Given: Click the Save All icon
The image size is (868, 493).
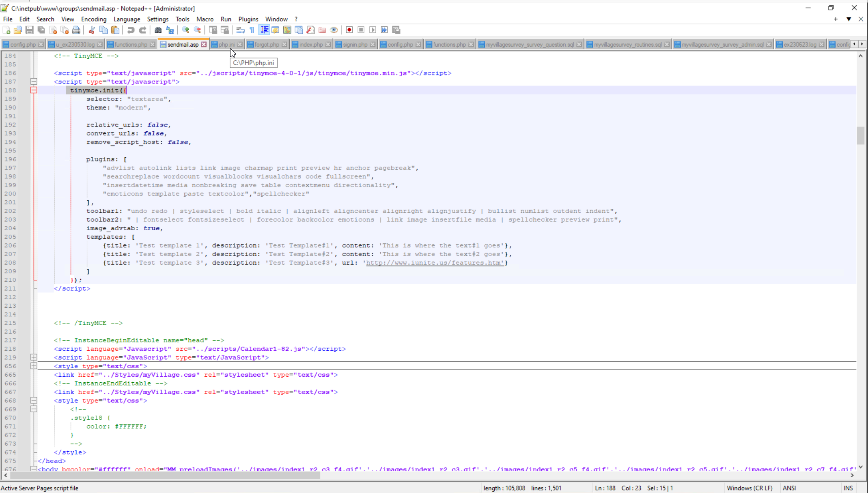Looking at the screenshot, I should [41, 30].
